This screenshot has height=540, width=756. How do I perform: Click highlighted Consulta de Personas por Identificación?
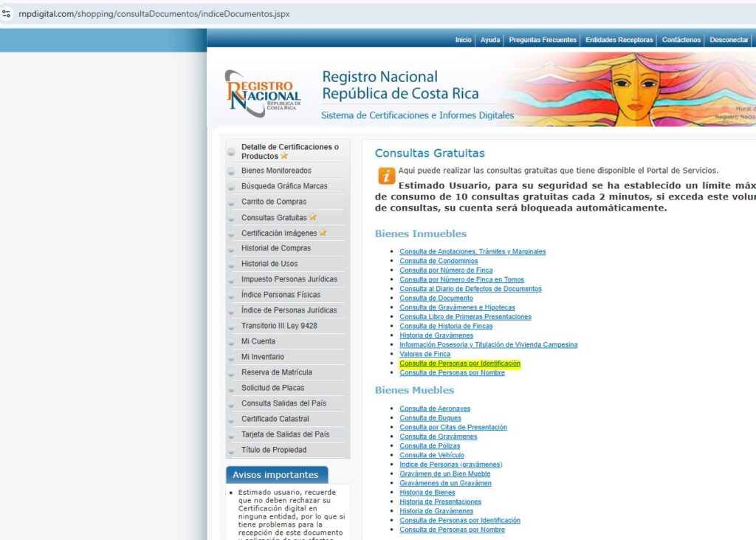[460, 363]
